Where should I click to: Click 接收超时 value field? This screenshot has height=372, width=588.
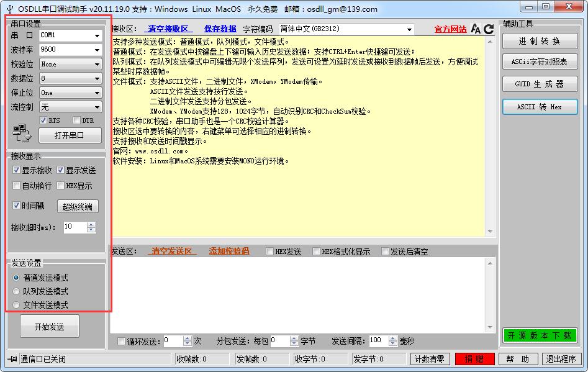[x=75, y=227]
